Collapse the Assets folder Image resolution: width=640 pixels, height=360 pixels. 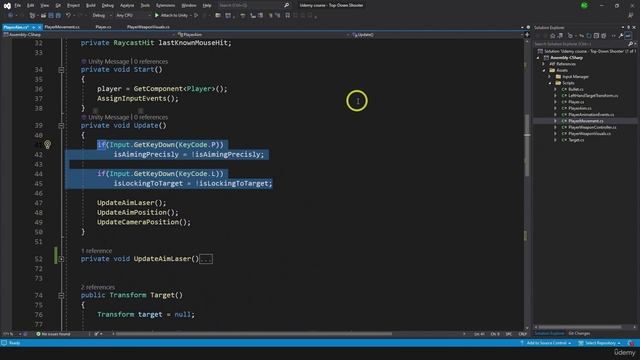pos(544,71)
